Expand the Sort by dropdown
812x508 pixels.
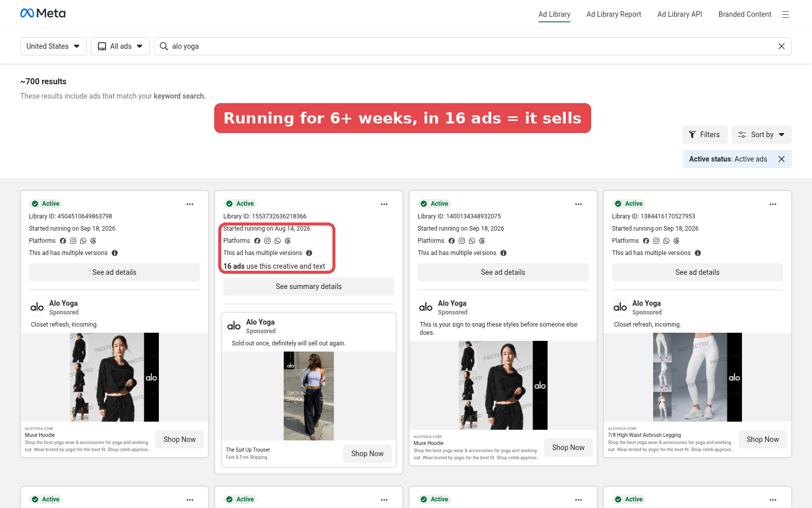pyautogui.click(x=761, y=135)
